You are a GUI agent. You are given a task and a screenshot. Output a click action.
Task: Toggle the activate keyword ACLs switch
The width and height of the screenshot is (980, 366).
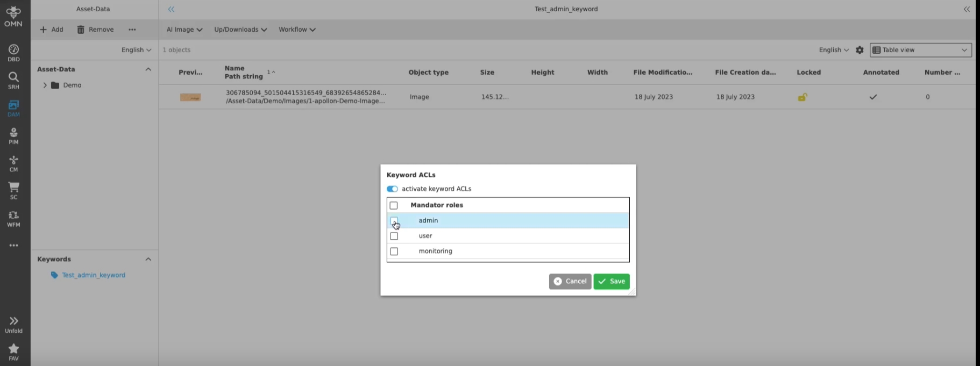pos(392,189)
